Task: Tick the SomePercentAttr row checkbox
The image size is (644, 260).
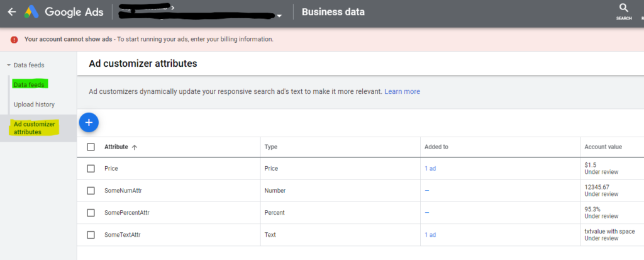Action: click(91, 213)
